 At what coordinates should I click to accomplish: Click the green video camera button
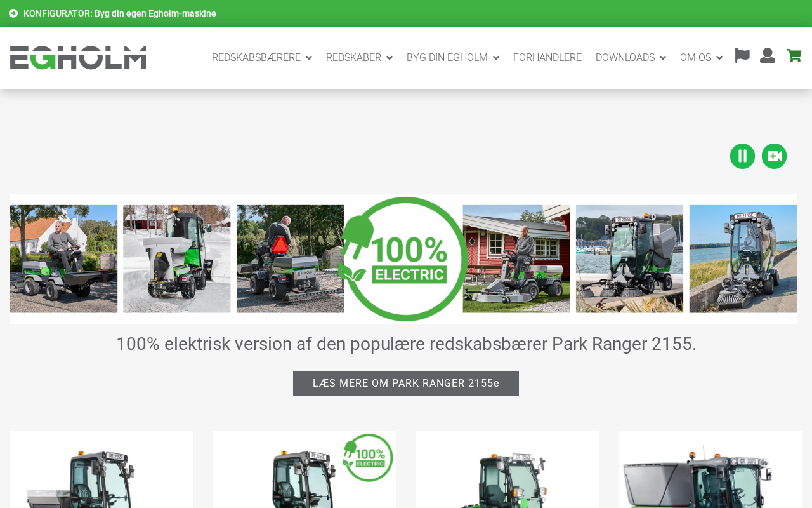pyautogui.click(x=774, y=156)
